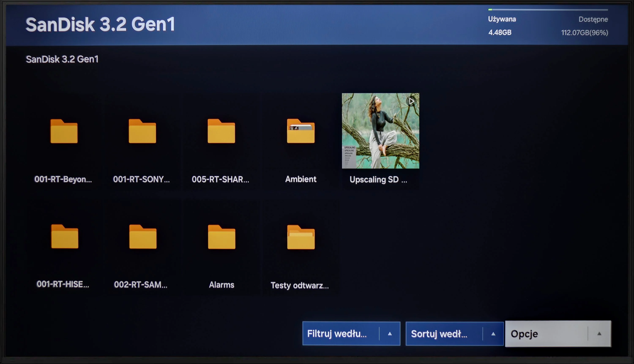
Task: Open the Opcje menu
Action: (x=558, y=334)
